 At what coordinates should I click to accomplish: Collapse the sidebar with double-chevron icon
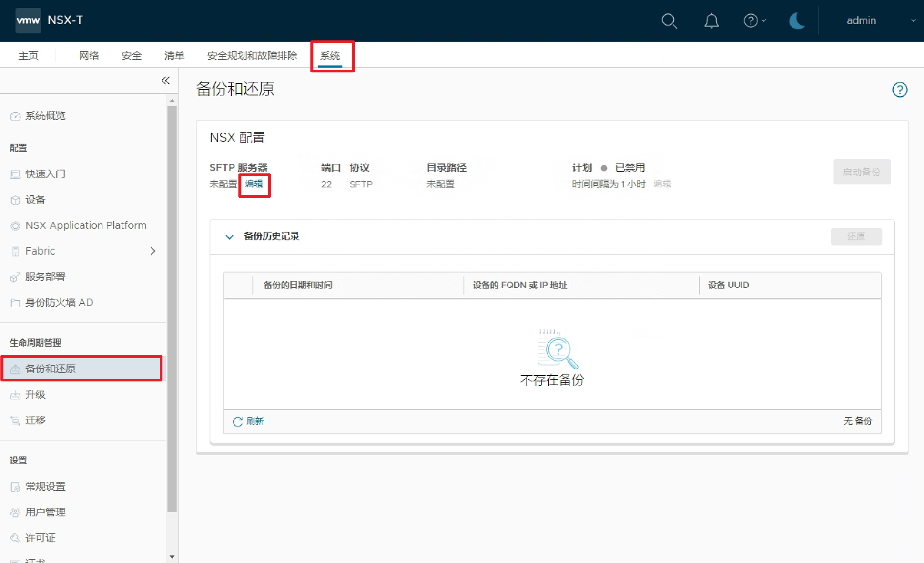click(165, 81)
